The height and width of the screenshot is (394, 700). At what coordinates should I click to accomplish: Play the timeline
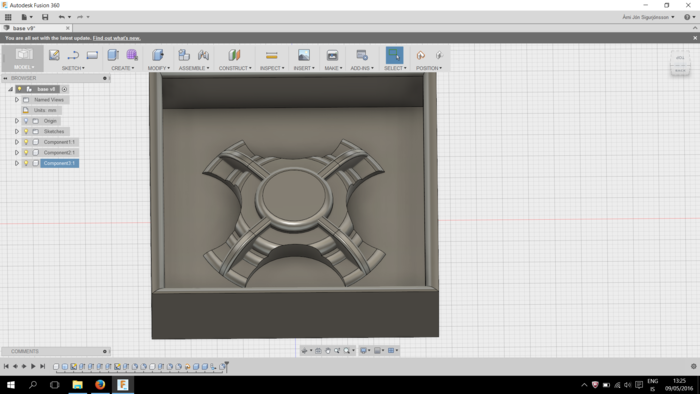pos(33,366)
